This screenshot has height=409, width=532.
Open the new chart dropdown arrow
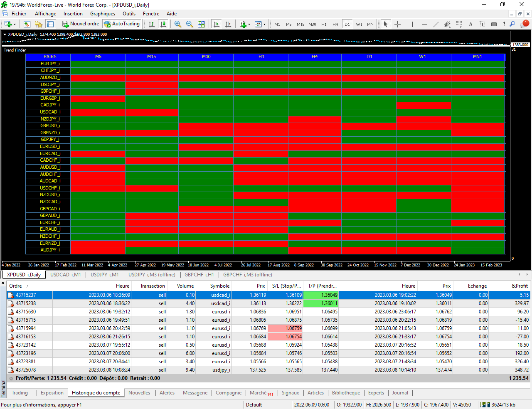[x=15, y=24]
